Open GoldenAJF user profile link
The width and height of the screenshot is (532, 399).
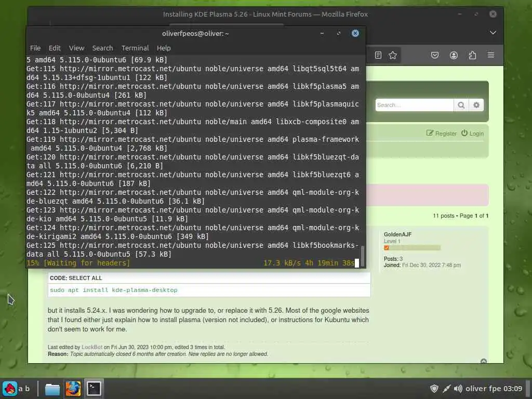tap(397, 234)
